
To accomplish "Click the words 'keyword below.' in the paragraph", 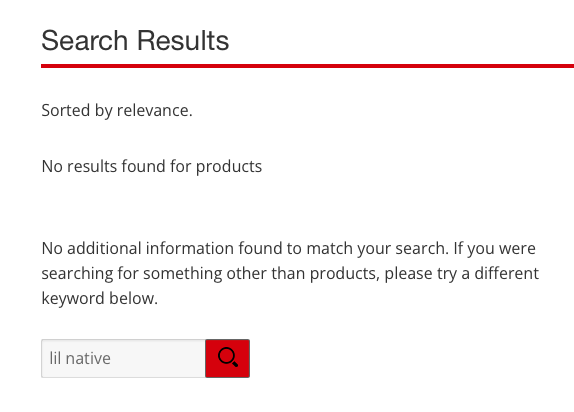I will pos(100,298).
